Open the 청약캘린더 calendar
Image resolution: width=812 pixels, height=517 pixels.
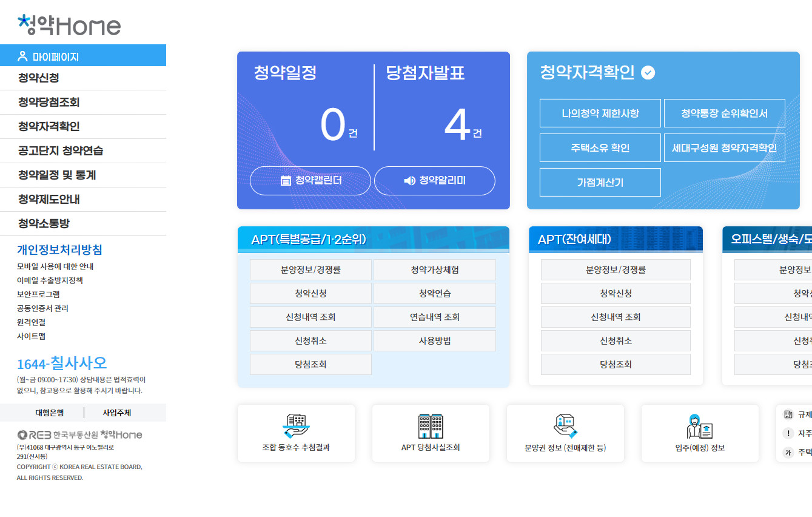310,180
